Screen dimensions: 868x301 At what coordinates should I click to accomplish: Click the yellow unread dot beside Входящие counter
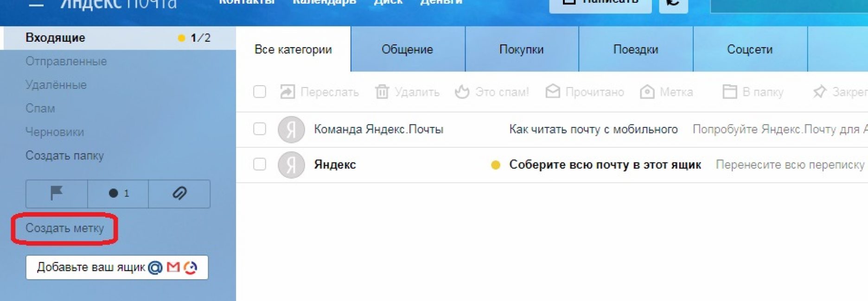coord(181,38)
